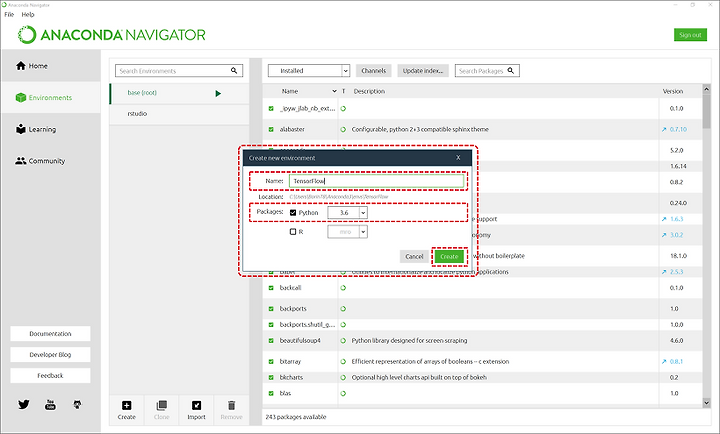
Task: Click the Channels button
Action: pyautogui.click(x=373, y=71)
